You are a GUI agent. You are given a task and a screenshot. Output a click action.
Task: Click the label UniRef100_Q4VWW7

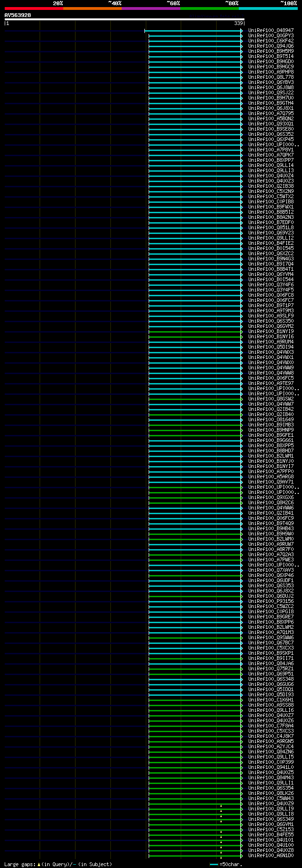click(x=271, y=404)
